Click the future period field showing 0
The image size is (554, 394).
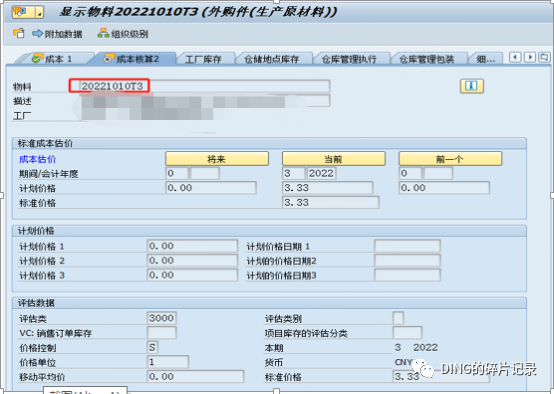pos(177,174)
